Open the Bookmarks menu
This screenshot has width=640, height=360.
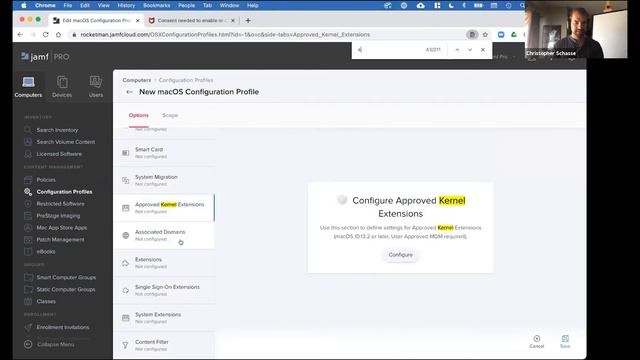(156, 5)
